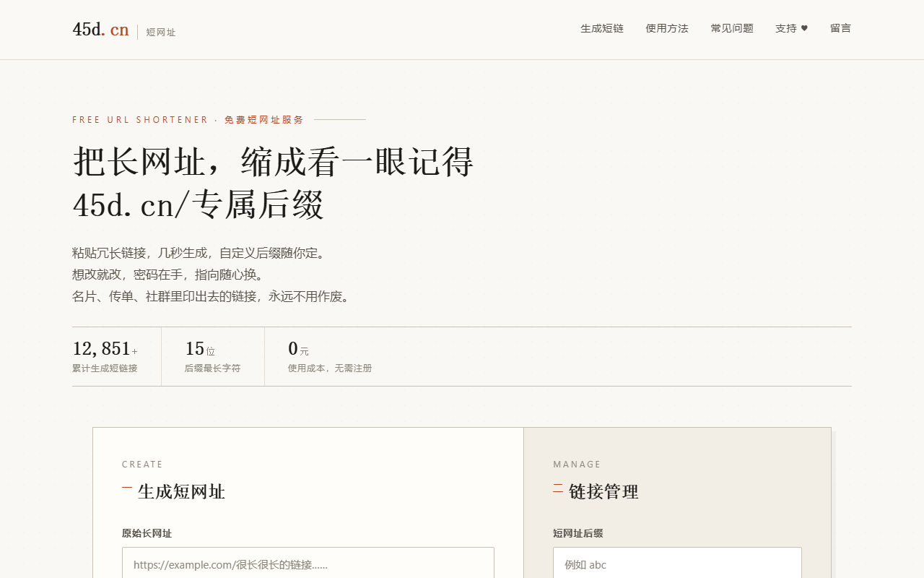Click the 支持 heart nav link
The height and width of the screenshot is (578, 924).
792,28
